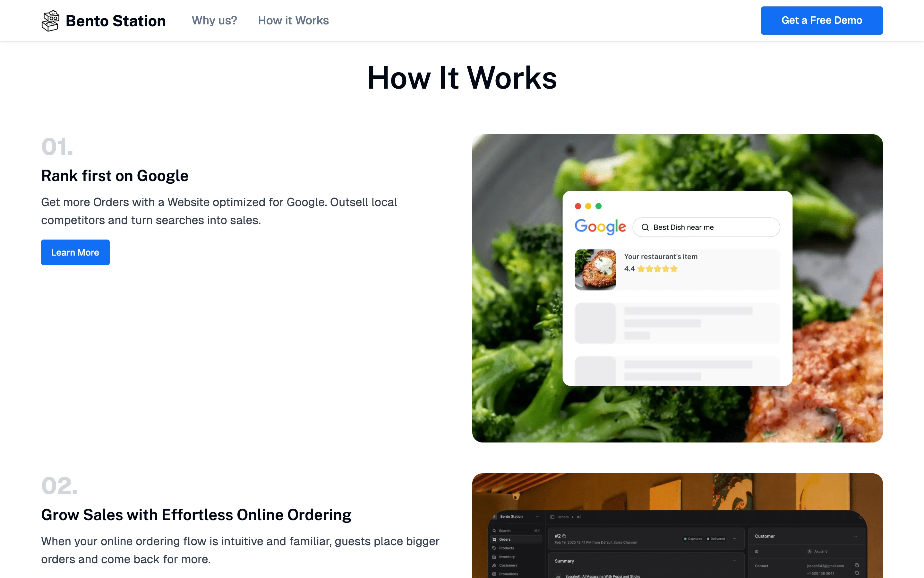The width and height of the screenshot is (924, 578).
Task: Click the How It Works page heading
Action: click(462, 78)
